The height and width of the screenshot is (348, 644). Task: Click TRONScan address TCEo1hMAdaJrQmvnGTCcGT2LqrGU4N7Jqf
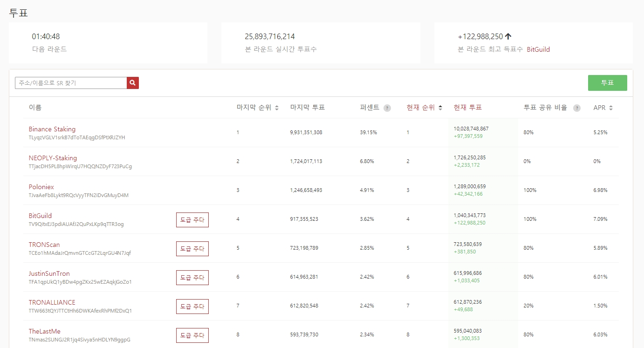pos(80,253)
